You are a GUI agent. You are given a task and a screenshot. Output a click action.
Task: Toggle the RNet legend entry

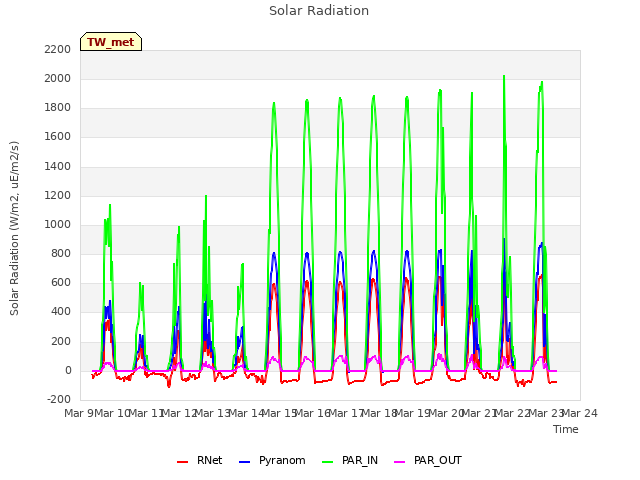pos(200,460)
